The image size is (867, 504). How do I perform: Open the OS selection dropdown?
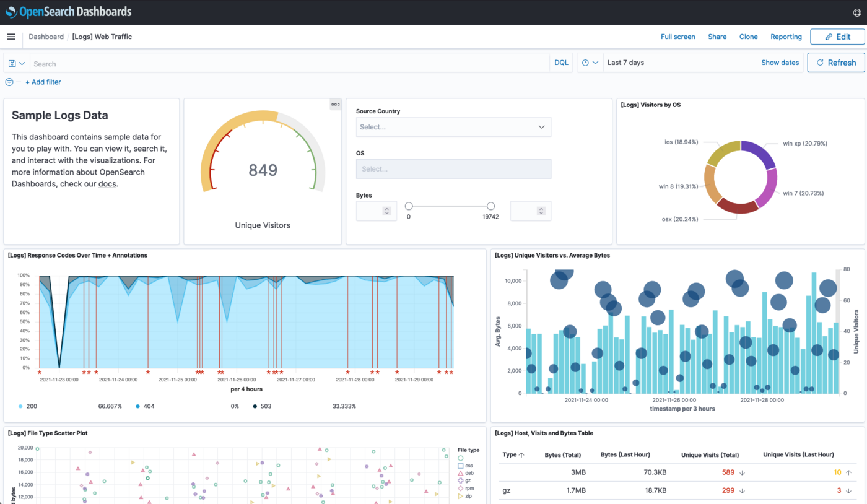[453, 168]
